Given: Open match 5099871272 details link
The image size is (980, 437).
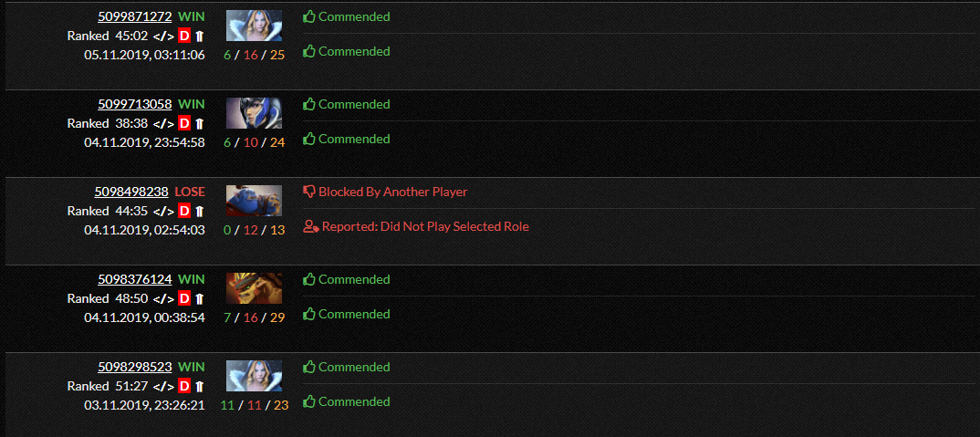Looking at the screenshot, I should (134, 17).
